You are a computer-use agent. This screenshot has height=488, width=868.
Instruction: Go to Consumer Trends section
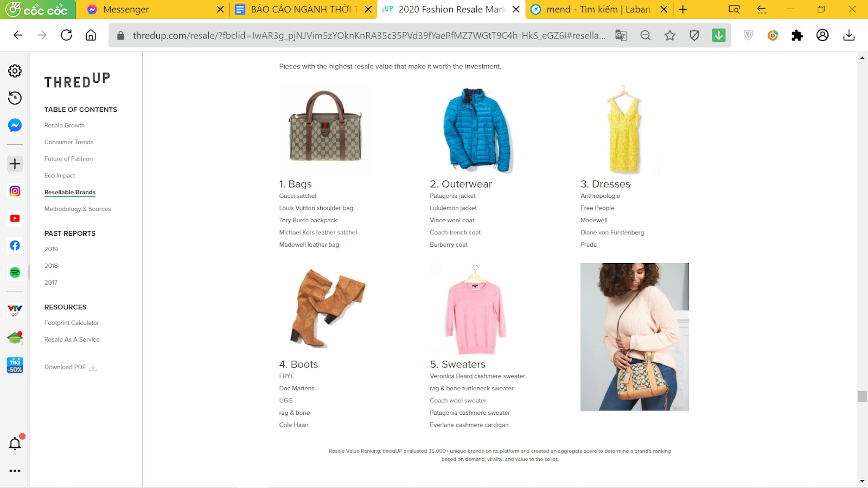[x=69, y=142]
